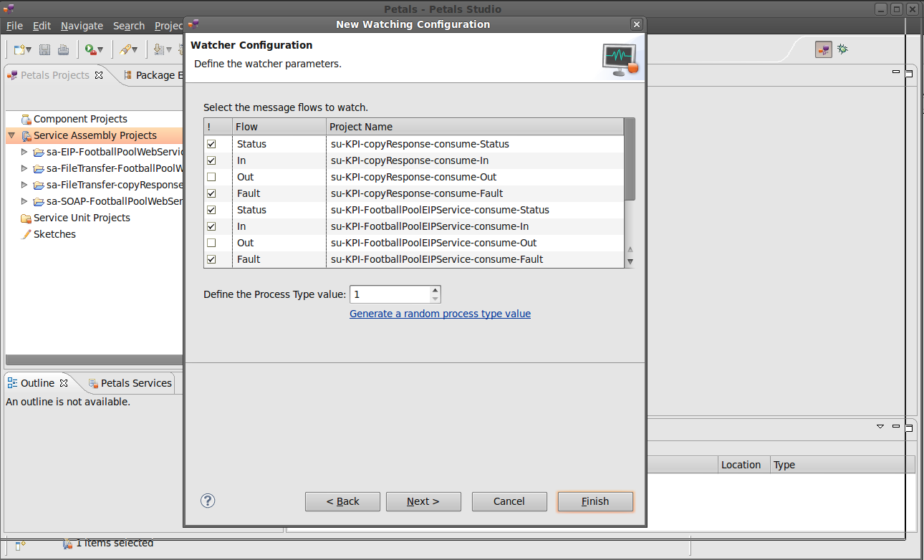924x560 pixels.
Task: Click the Process Type value field
Action: click(x=390, y=294)
